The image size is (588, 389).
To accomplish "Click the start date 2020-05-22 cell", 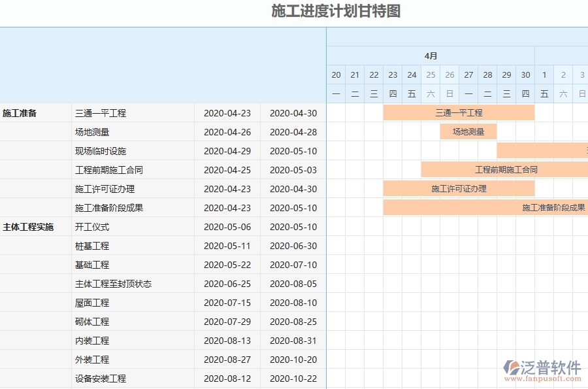I will click(228, 265).
